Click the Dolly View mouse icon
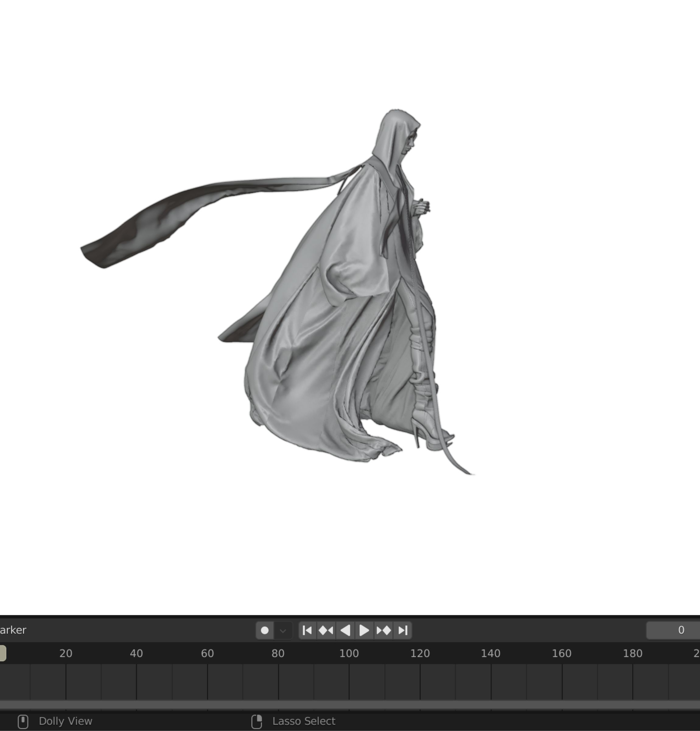The image size is (700, 731). pyautogui.click(x=23, y=721)
